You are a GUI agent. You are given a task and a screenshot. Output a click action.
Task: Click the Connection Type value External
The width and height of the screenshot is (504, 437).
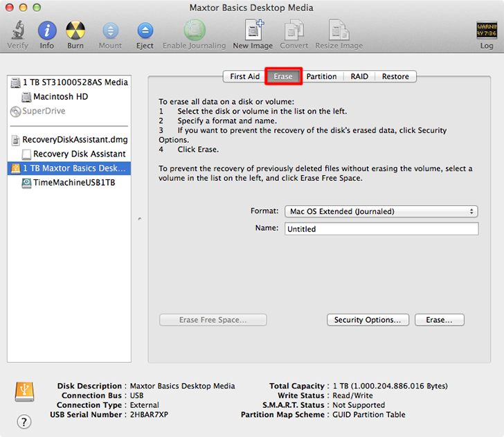(x=144, y=405)
